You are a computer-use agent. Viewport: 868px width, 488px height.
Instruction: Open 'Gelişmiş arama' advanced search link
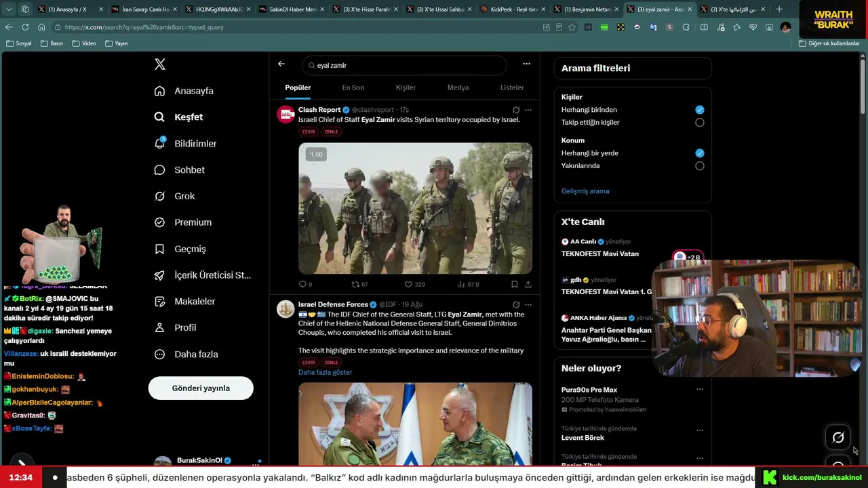click(x=585, y=191)
